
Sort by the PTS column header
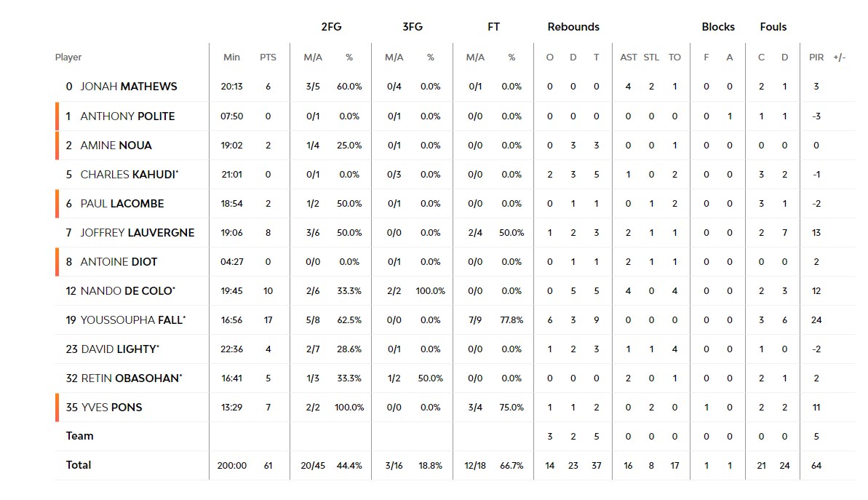[x=268, y=57]
